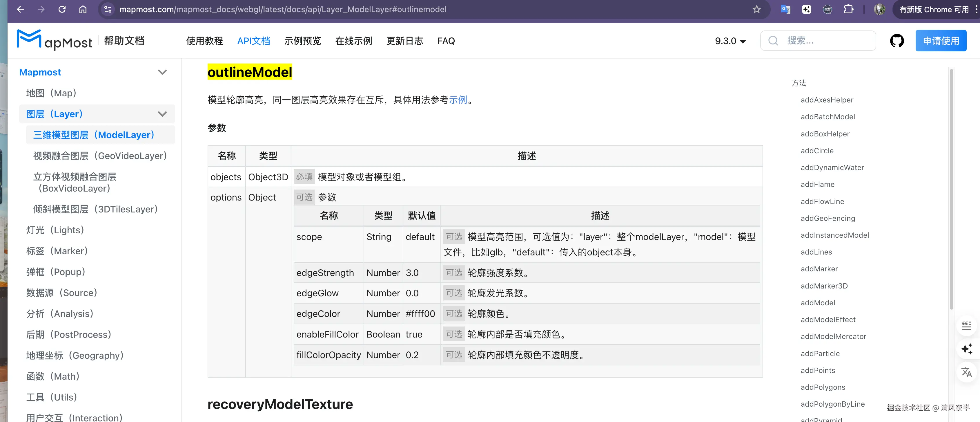Collapse the 图层 (Layer) tree chevron
Screen dimensions: 980x422
coord(162,114)
